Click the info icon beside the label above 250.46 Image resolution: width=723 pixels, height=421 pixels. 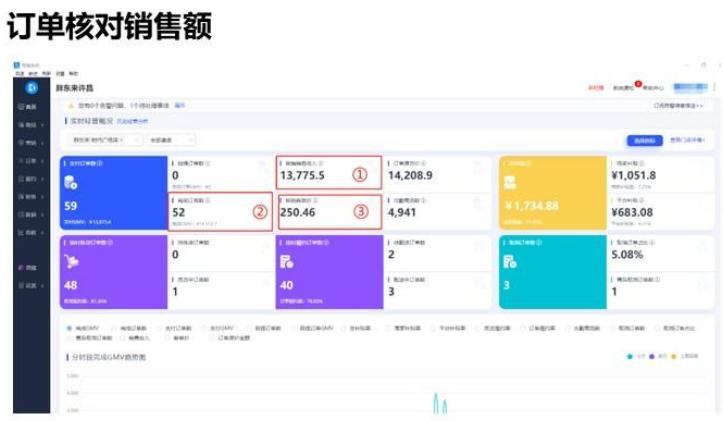point(316,201)
